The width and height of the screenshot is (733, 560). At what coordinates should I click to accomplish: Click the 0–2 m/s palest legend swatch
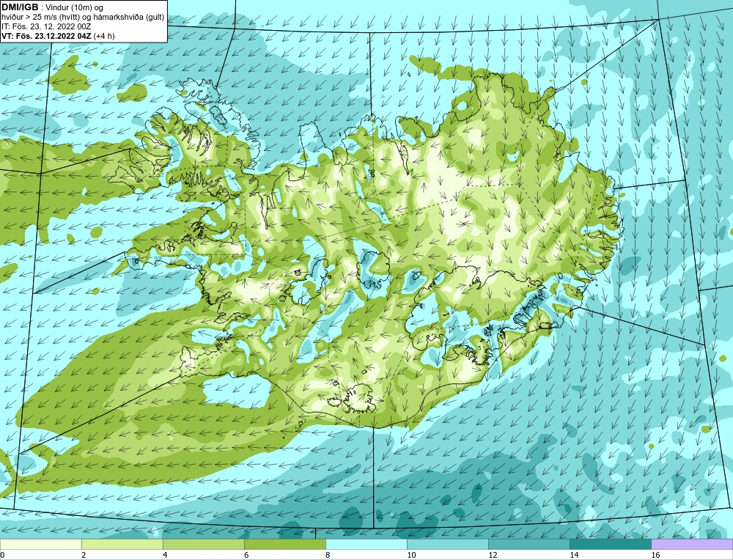tap(40, 544)
